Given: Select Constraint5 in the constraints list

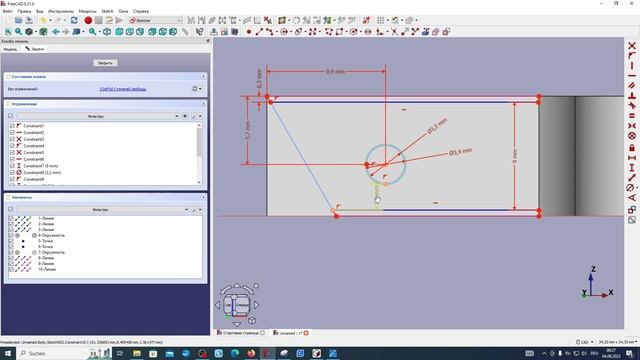Looking at the screenshot, I should pyautogui.click(x=34, y=152).
